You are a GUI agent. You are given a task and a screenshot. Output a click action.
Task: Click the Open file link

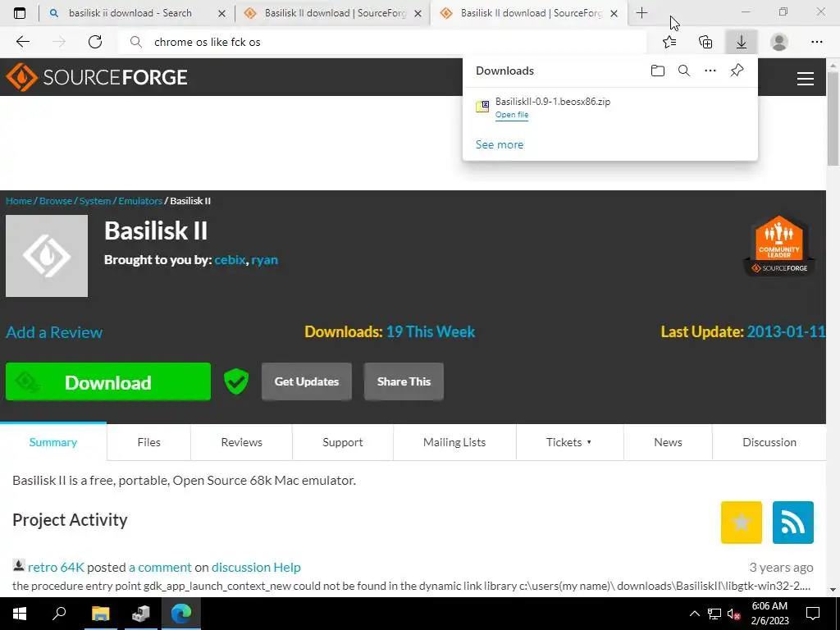[x=512, y=115]
